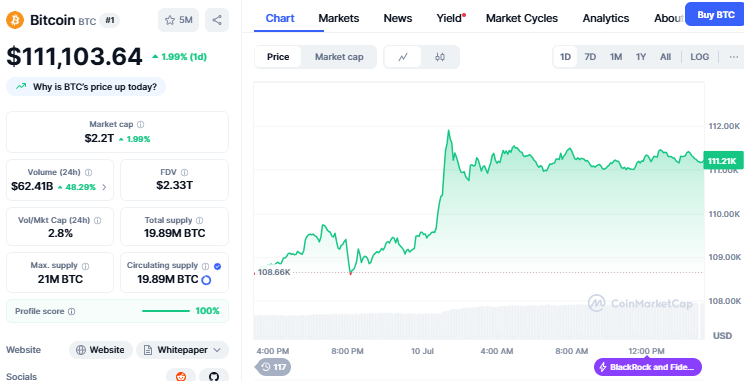Switch to line chart icon
Image resolution: width=744 pixels, height=381 pixels.
click(403, 57)
